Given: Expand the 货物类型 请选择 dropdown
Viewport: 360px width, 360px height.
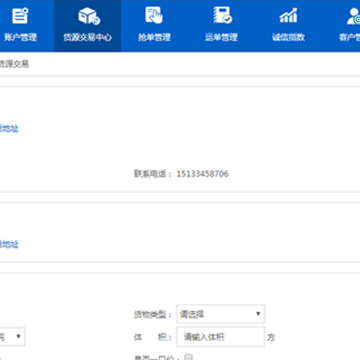Looking at the screenshot, I should coord(221,314).
